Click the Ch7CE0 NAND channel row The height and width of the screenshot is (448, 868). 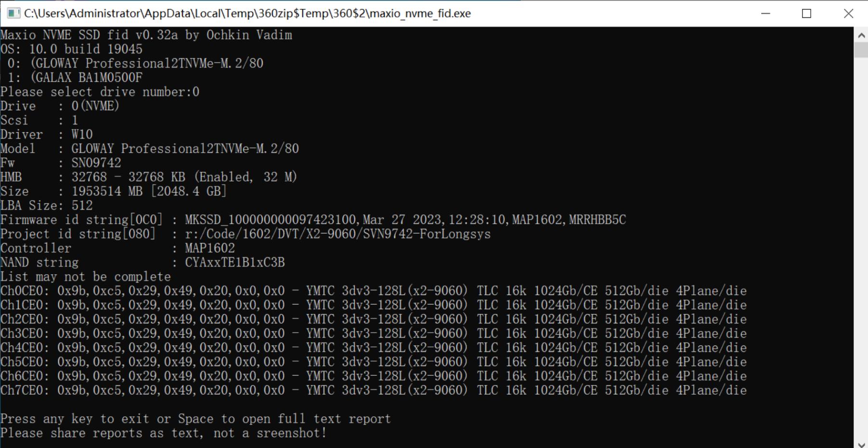click(374, 390)
